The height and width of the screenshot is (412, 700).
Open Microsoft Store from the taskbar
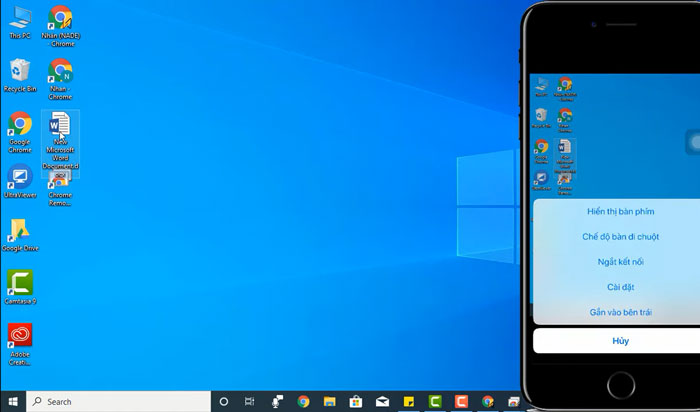(x=356, y=401)
